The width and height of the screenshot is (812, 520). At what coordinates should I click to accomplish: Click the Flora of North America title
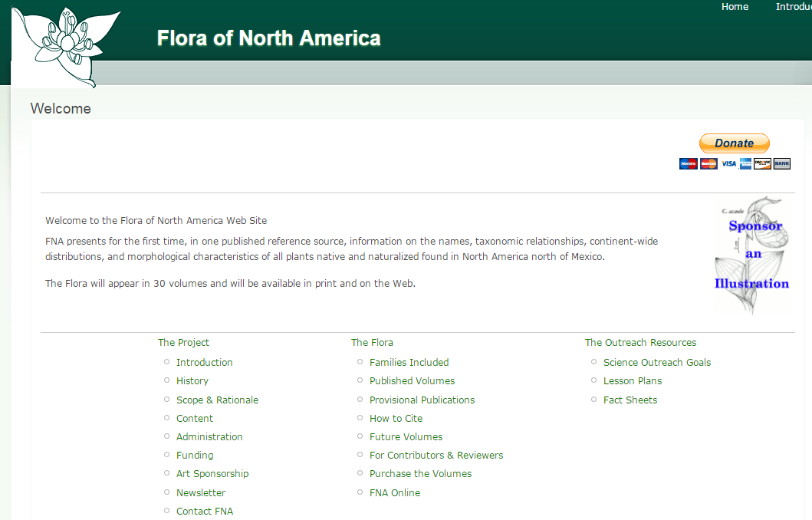pyautogui.click(x=268, y=38)
